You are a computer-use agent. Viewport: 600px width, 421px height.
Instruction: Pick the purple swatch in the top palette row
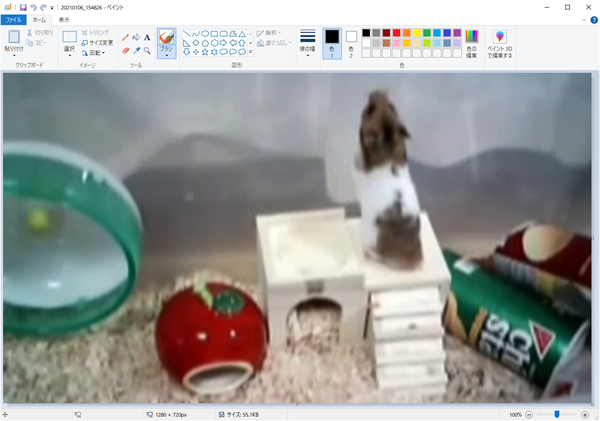(457, 33)
